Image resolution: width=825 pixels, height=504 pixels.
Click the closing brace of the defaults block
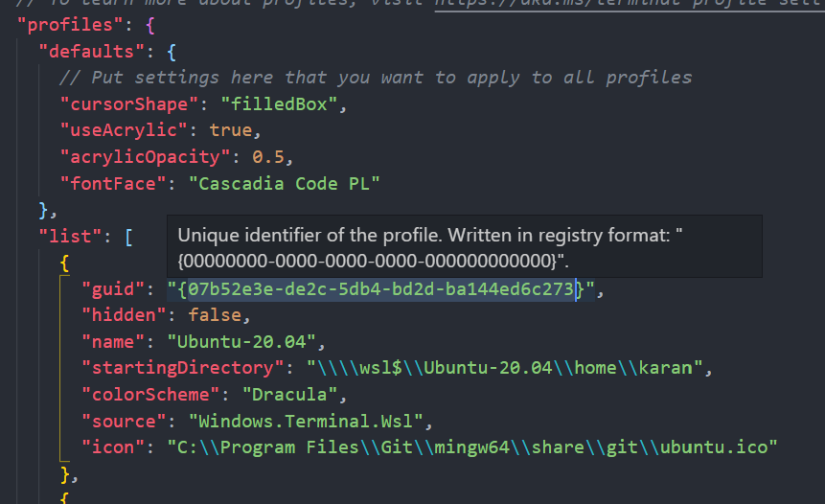pyautogui.click(x=44, y=211)
